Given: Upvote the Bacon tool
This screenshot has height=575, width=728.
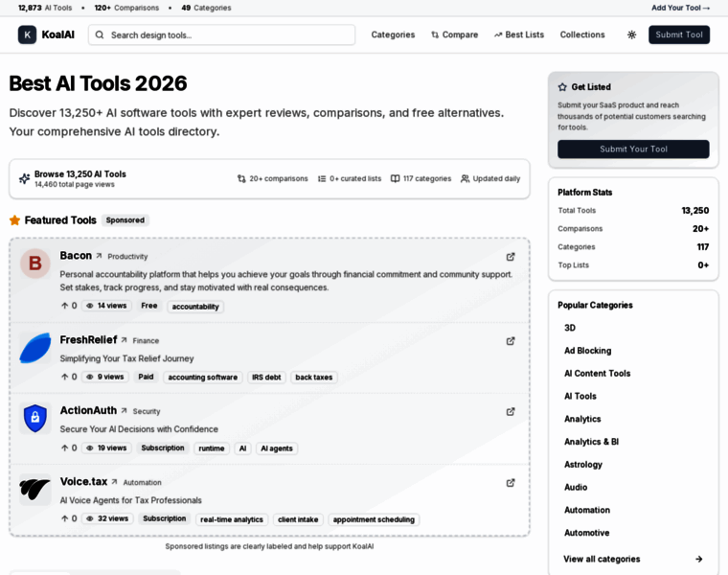Looking at the screenshot, I should point(68,306).
